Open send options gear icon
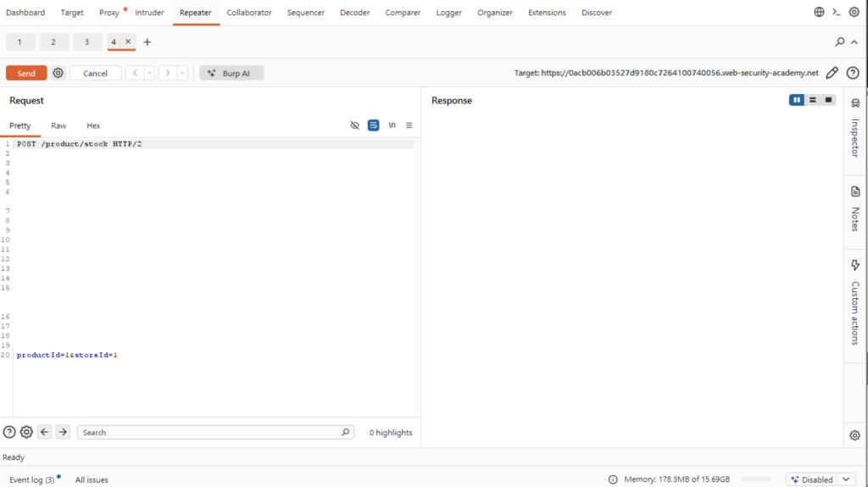868x487 pixels. 58,73
